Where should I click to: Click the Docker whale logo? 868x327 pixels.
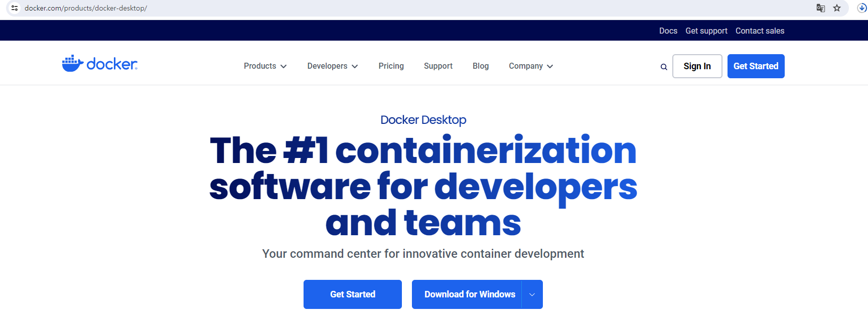(x=99, y=64)
